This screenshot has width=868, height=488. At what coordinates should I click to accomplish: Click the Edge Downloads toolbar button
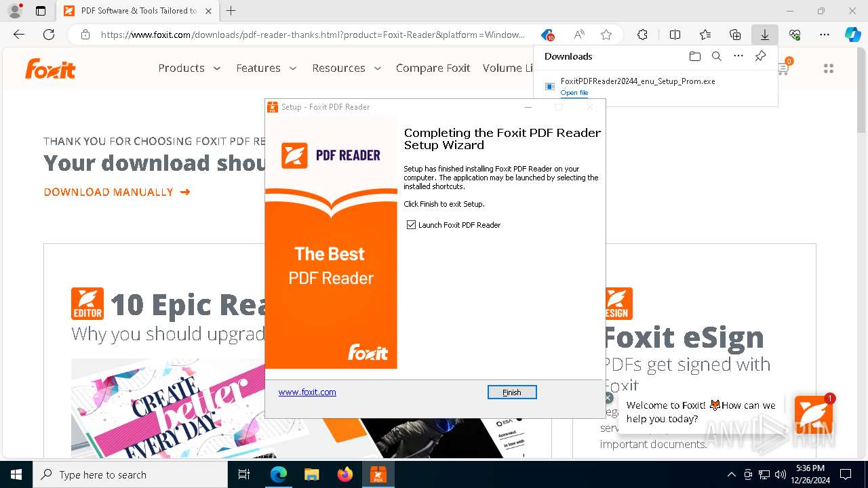click(x=764, y=35)
